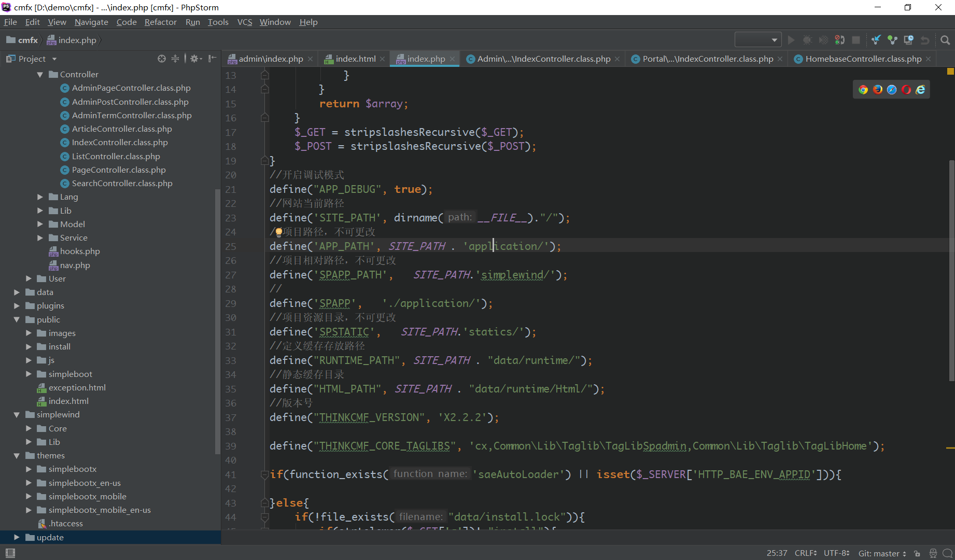Viewport: 955px width, 560px height.
Task: Click the Collapse All icon in Project panel
Action: (x=175, y=59)
